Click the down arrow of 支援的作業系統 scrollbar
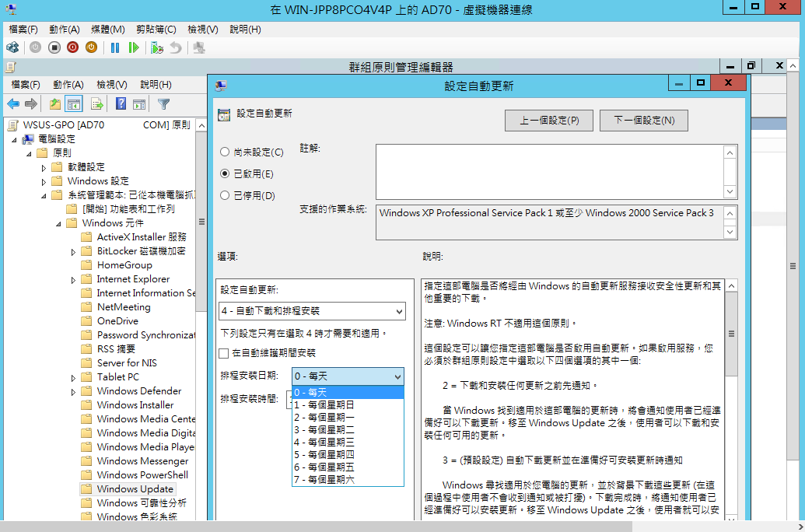 pos(730,232)
